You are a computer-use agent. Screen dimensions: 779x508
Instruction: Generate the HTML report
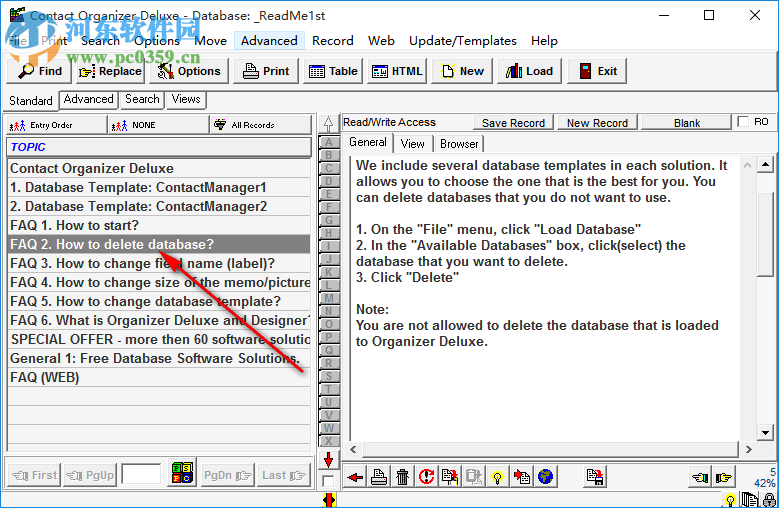tap(397, 71)
